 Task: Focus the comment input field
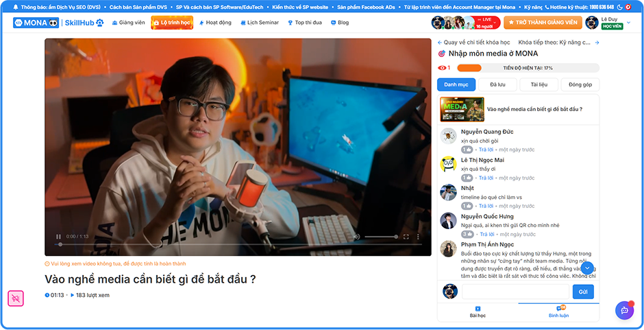pos(515,292)
